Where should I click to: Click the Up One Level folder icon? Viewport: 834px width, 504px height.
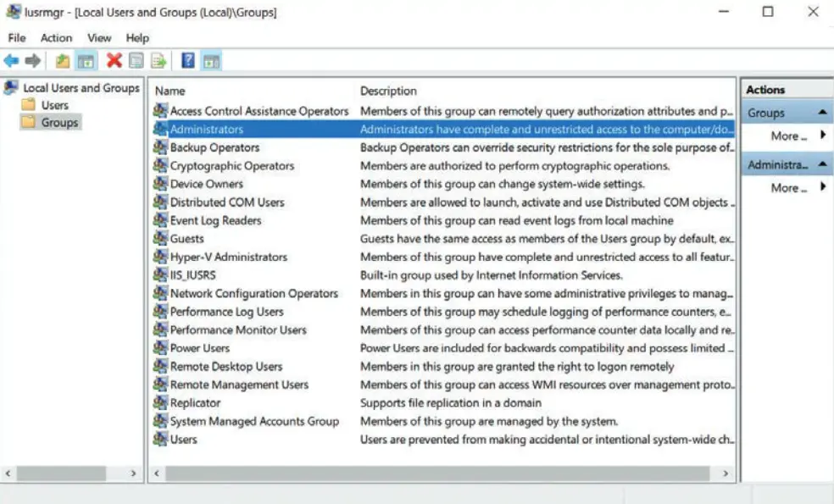pos(62,61)
